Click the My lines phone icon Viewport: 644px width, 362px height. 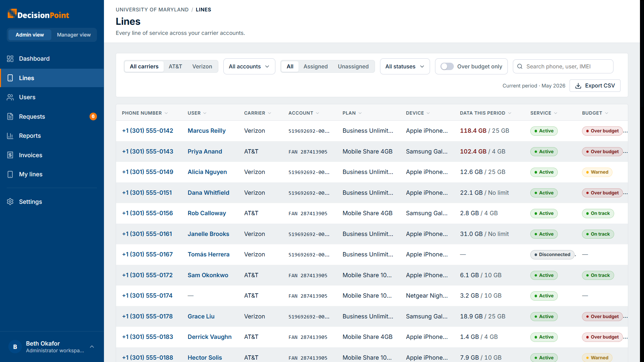(10, 174)
